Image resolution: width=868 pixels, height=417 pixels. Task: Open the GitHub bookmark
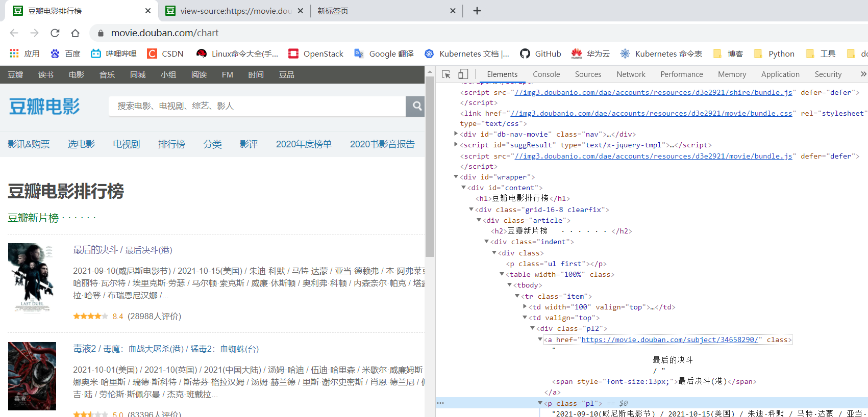click(x=540, y=54)
